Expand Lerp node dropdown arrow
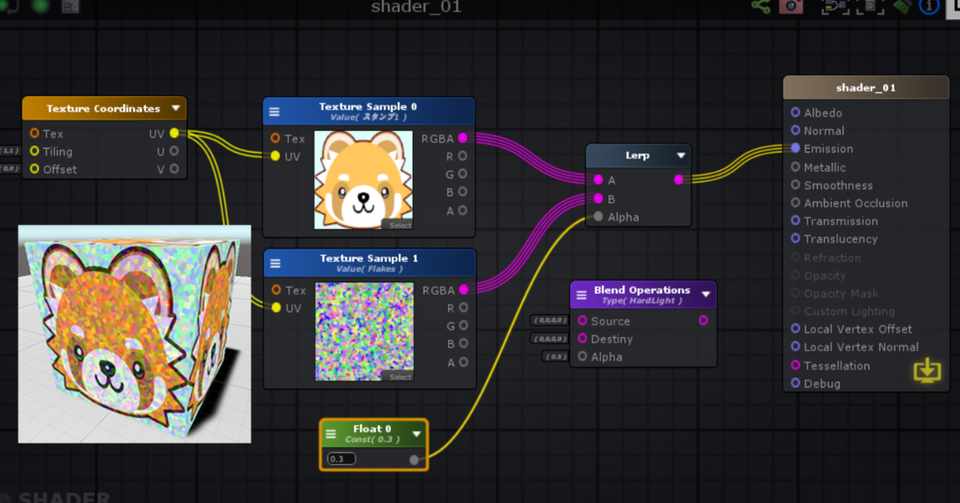The width and height of the screenshot is (960, 503). click(681, 155)
